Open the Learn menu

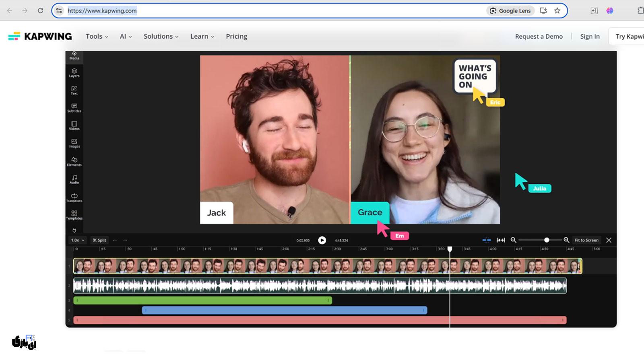pos(202,36)
